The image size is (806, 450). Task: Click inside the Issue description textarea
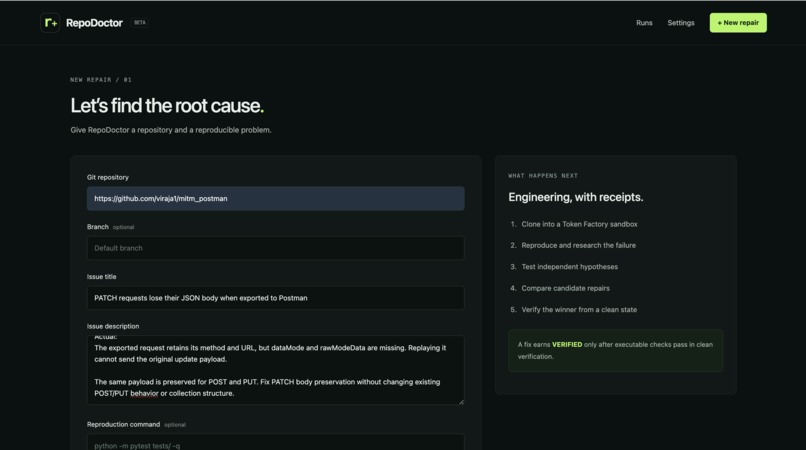pyautogui.click(x=276, y=370)
